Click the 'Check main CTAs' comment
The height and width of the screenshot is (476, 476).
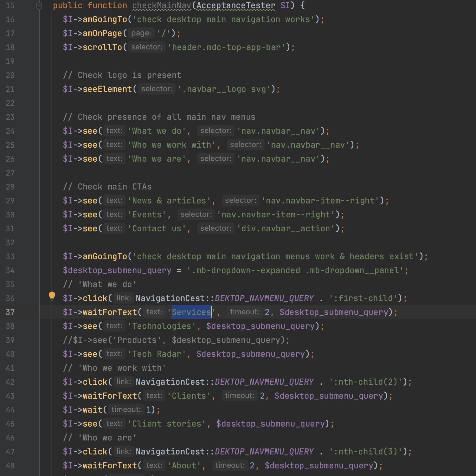coord(107,187)
